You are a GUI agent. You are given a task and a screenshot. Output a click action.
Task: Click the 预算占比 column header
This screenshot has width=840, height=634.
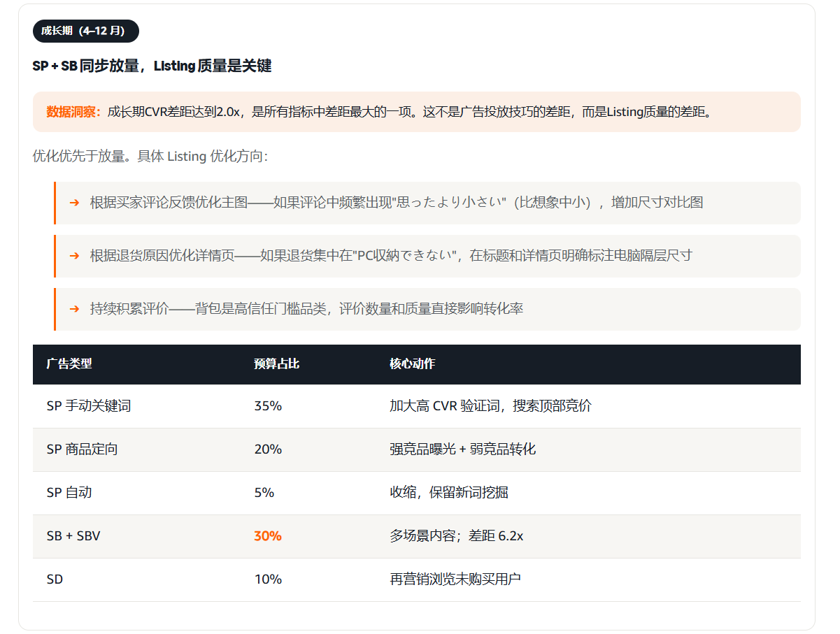click(x=277, y=364)
